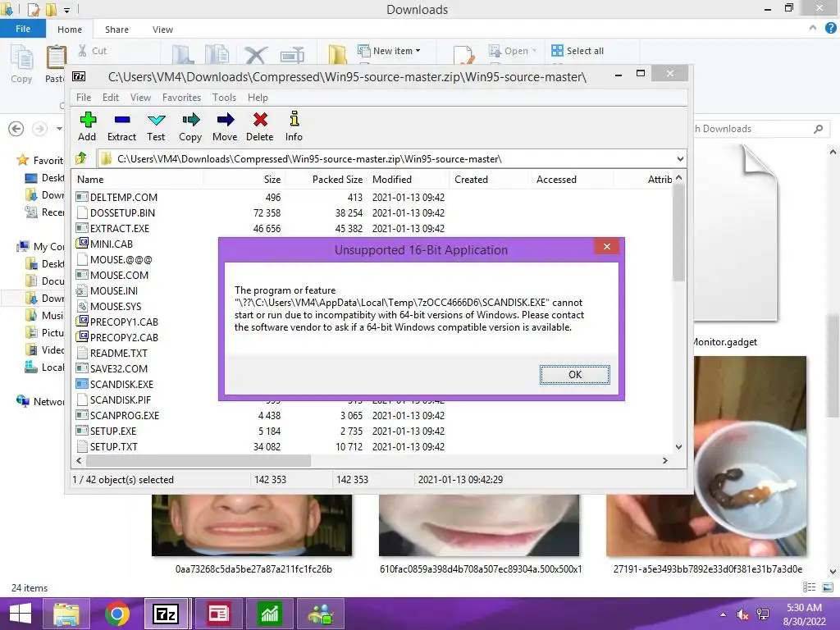Screen dimensions: 840x630
Task: Click the Explorer back navigation arrow
Action: tap(16, 129)
